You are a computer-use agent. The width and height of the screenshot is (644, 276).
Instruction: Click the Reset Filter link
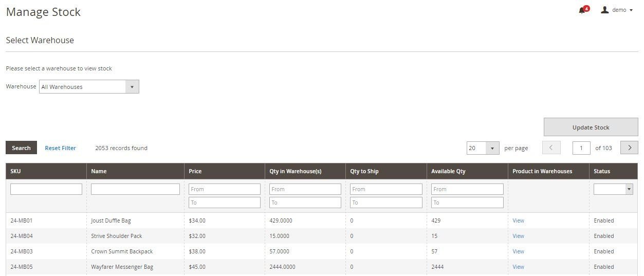60,148
